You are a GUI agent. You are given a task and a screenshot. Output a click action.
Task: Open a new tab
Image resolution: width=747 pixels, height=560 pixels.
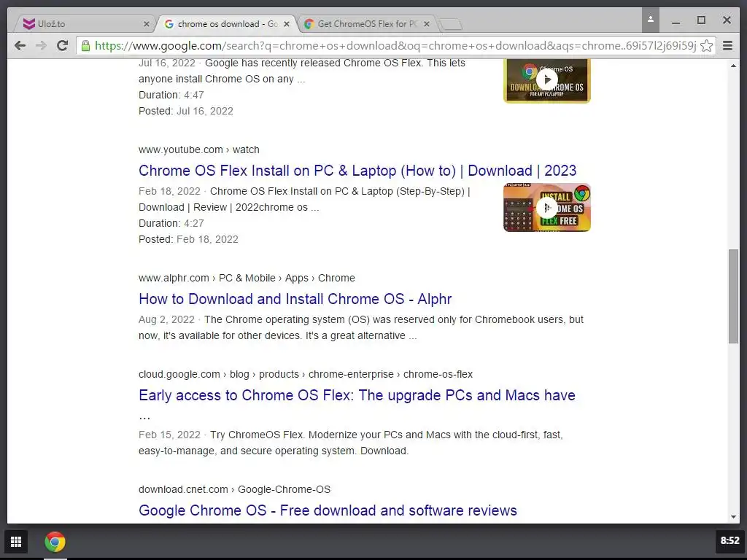tap(450, 24)
